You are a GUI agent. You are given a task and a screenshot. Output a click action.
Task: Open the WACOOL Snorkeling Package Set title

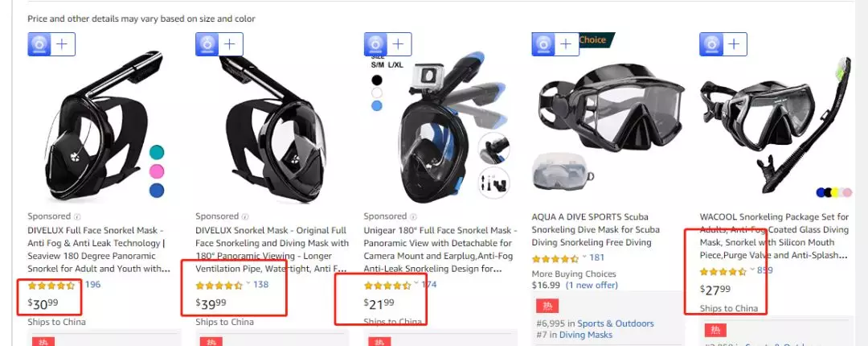pyautogui.click(x=774, y=237)
